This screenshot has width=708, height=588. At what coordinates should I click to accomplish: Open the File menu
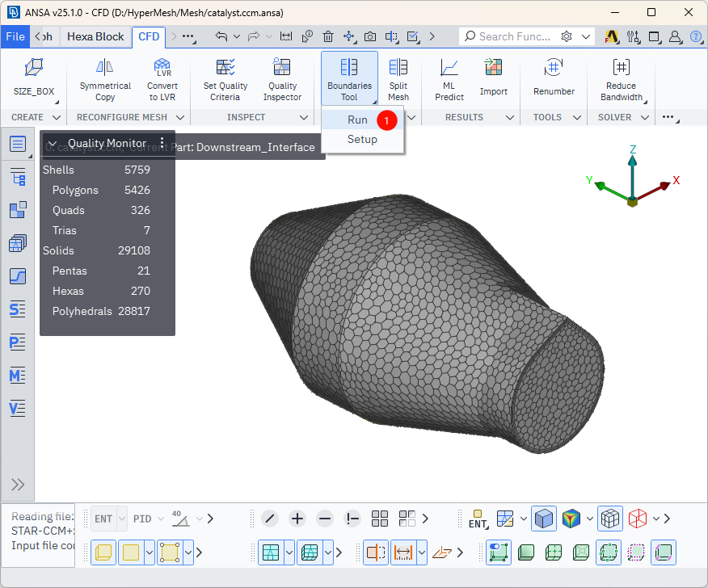point(15,36)
